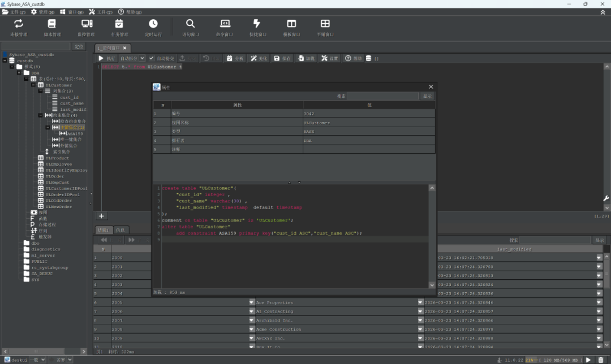Open the 工具 menu

pyautogui.click(x=100, y=12)
